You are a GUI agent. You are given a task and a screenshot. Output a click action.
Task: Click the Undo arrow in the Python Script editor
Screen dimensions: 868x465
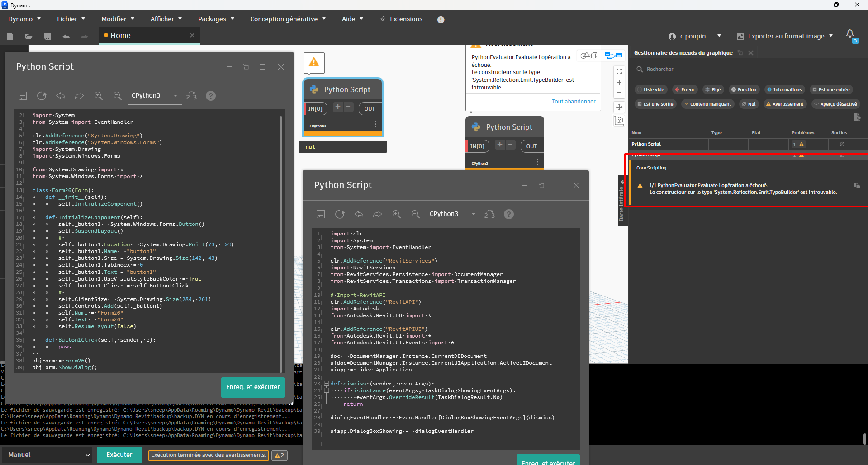coord(61,95)
